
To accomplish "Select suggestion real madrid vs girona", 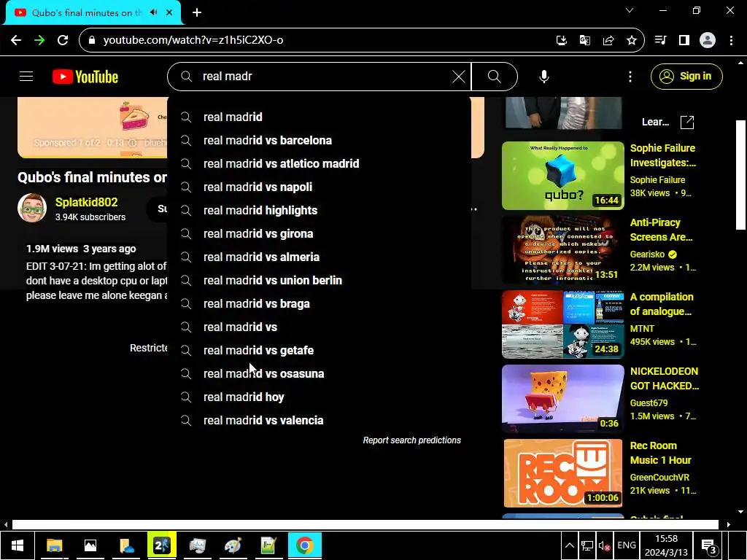I will (319, 233).
